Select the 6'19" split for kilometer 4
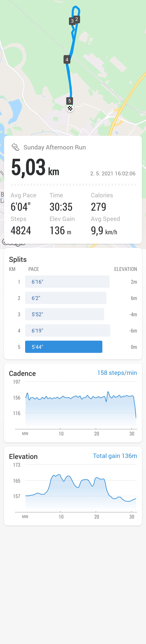146x644 pixels. click(67, 330)
